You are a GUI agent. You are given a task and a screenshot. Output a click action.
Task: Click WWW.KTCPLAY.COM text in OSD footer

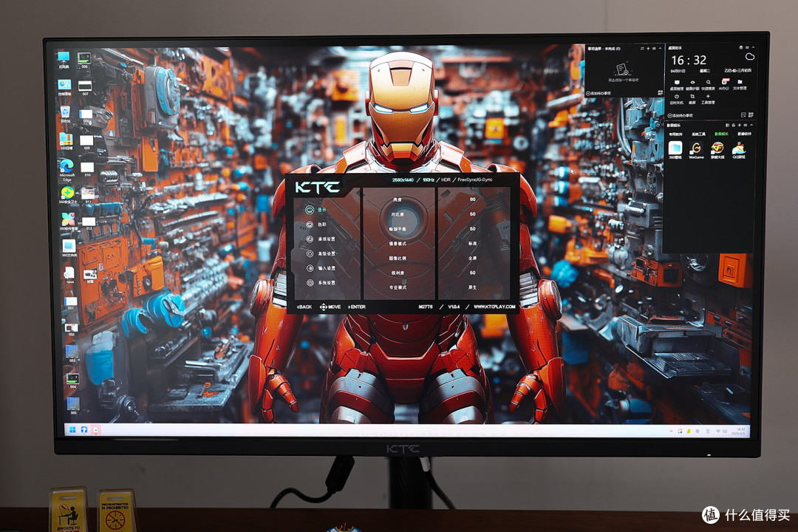(x=494, y=307)
